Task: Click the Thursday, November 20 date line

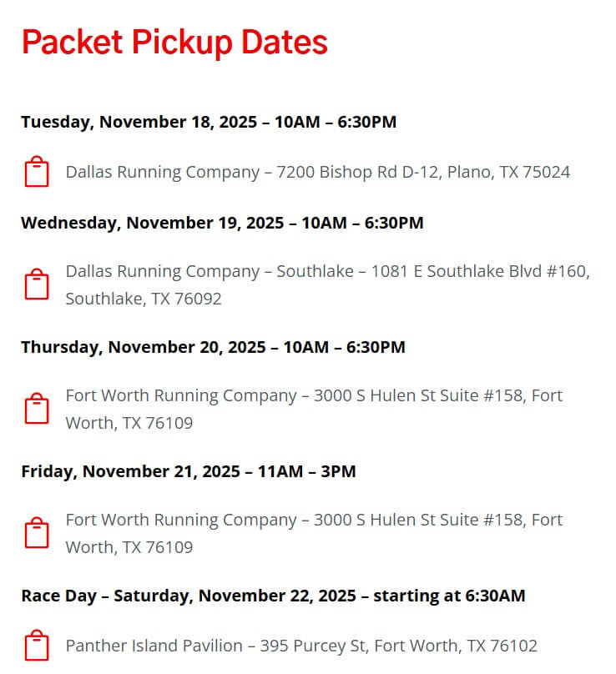Action: (x=214, y=347)
